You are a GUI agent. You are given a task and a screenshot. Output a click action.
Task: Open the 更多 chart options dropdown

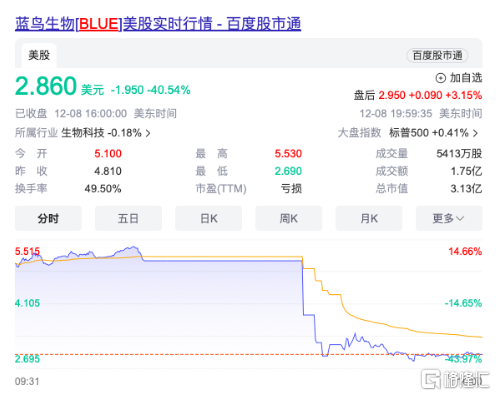tap(449, 218)
